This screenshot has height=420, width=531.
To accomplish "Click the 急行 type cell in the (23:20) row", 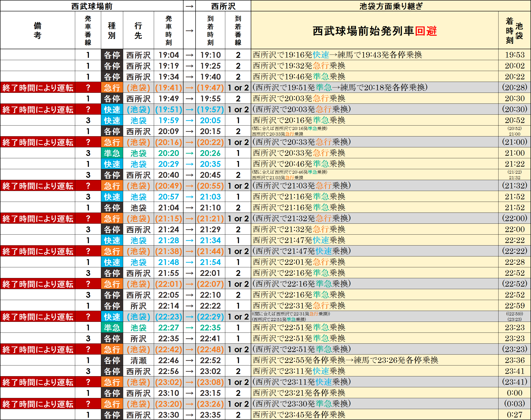I will pos(112,404).
